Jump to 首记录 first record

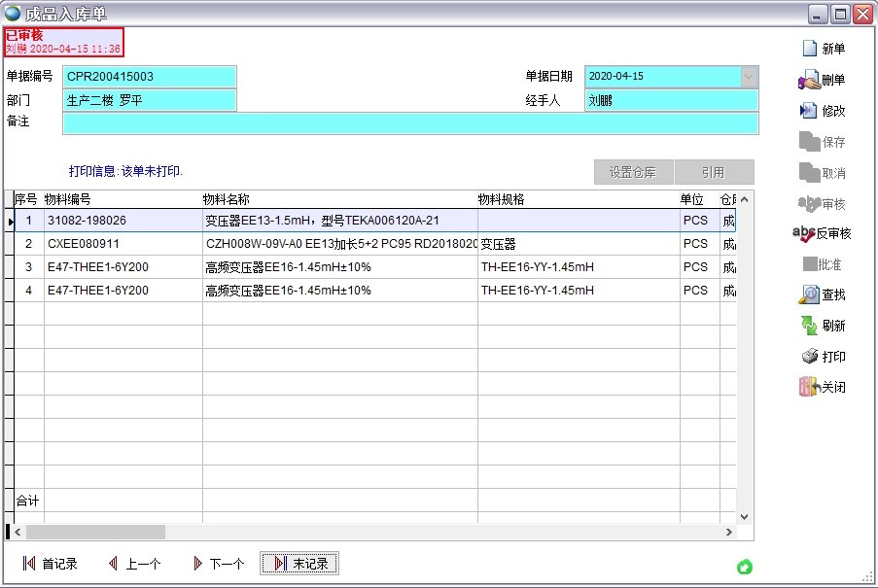click(49, 562)
